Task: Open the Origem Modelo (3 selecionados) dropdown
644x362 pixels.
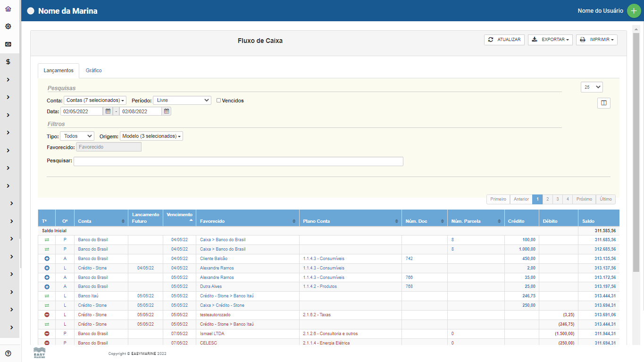Action: tap(151, 136)
